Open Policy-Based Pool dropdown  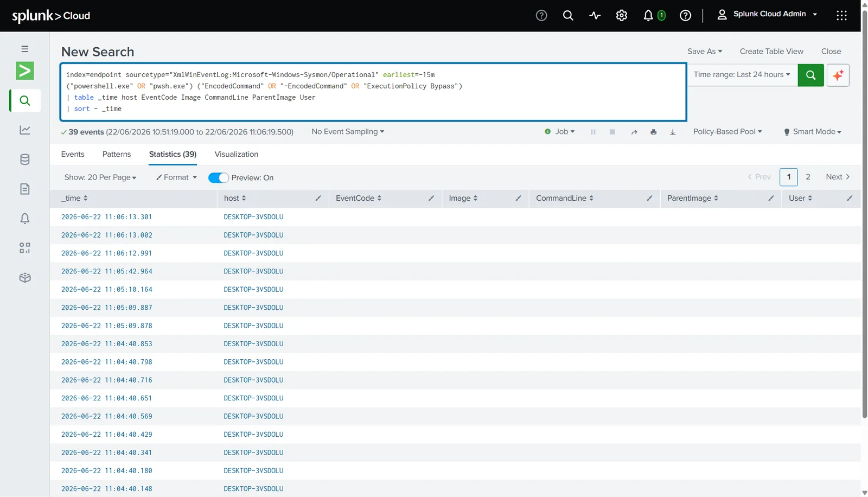(727, 131)
